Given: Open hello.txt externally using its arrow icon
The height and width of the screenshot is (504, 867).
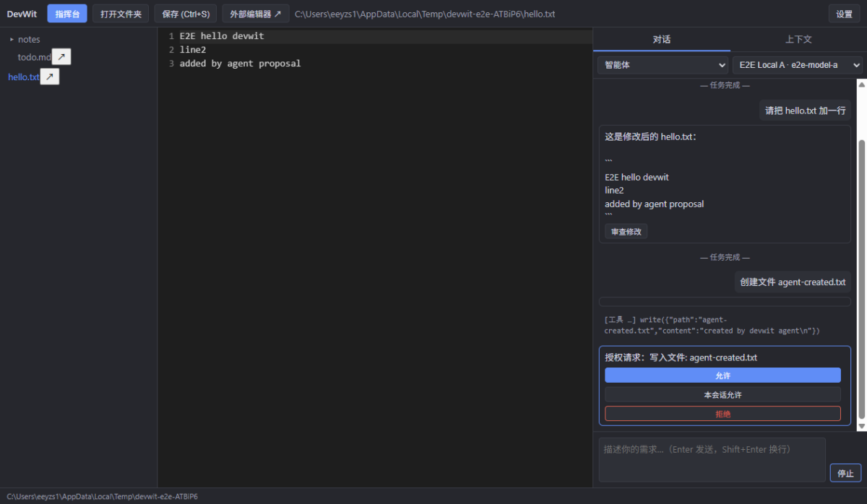Looking at the screenshot, I should [50, 77].
